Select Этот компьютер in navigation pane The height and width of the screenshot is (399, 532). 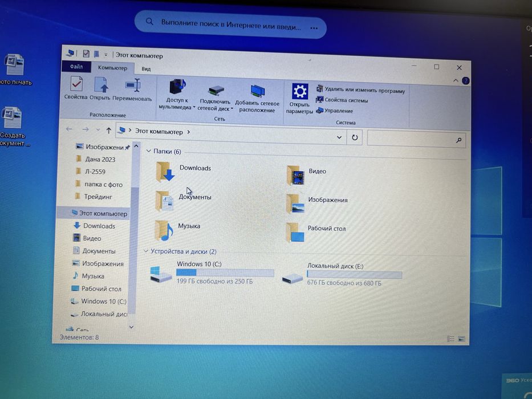(99, 213)
